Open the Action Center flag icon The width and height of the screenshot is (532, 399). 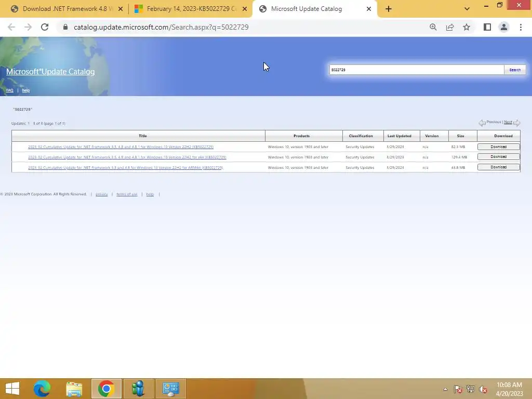(458, 389)
